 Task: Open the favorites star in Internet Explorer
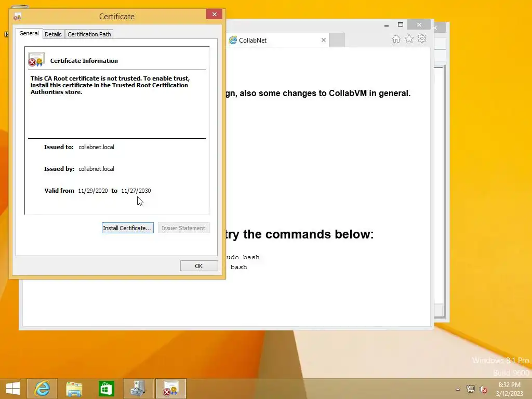pos(409,39)
